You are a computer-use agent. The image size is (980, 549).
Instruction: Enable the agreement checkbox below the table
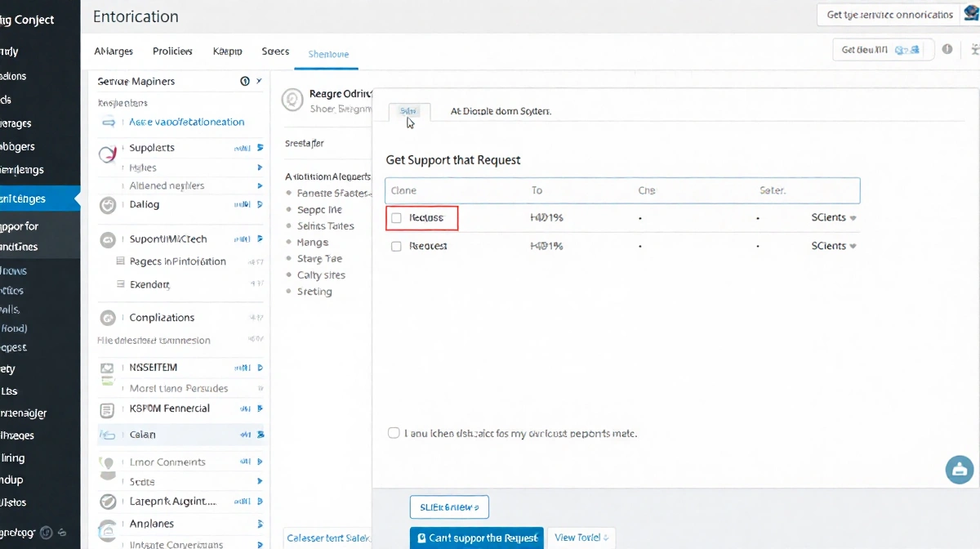pos(394,433)
